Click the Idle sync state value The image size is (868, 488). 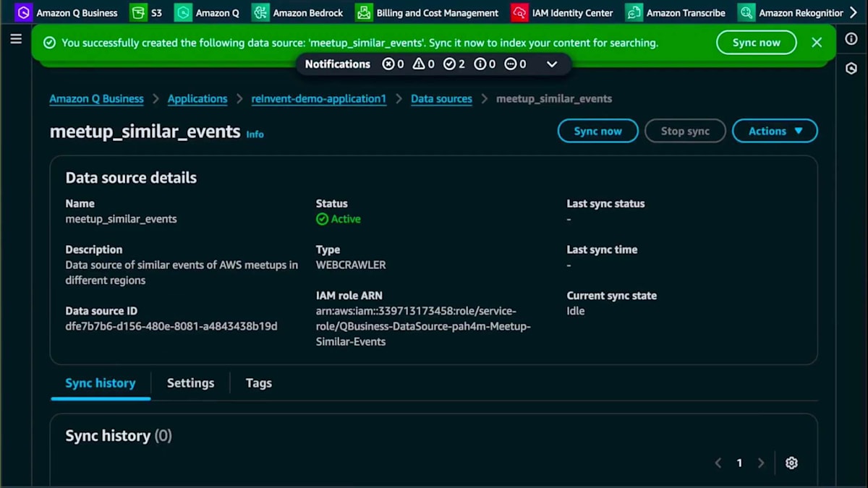click(x=576, y=311)
